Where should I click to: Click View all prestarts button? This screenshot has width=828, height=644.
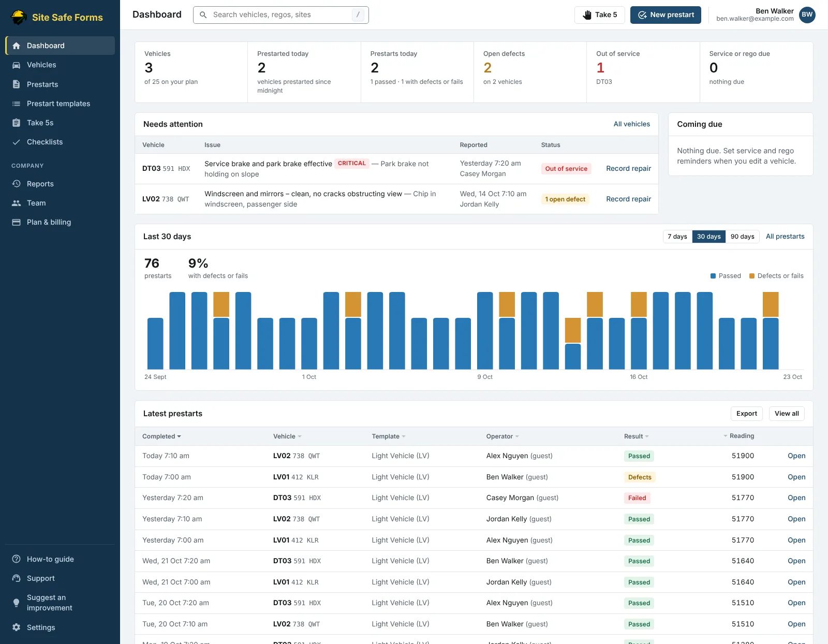click(x=787, y=414)
